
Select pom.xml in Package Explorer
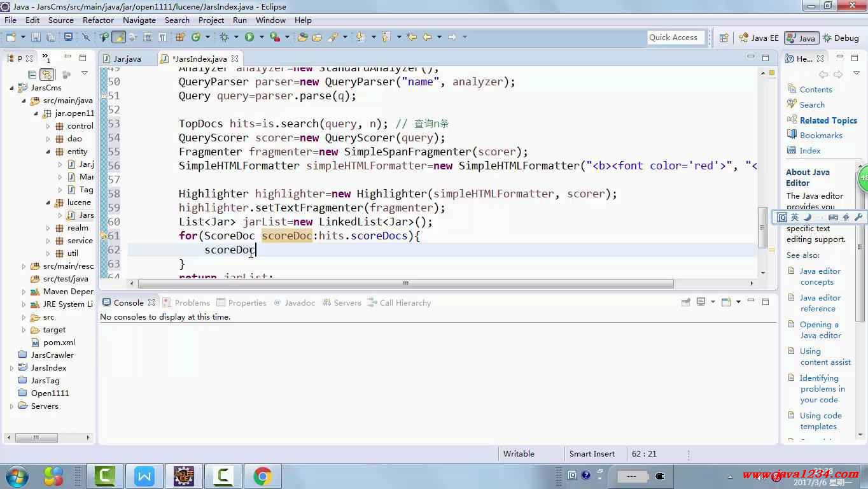tap(52, 343)
